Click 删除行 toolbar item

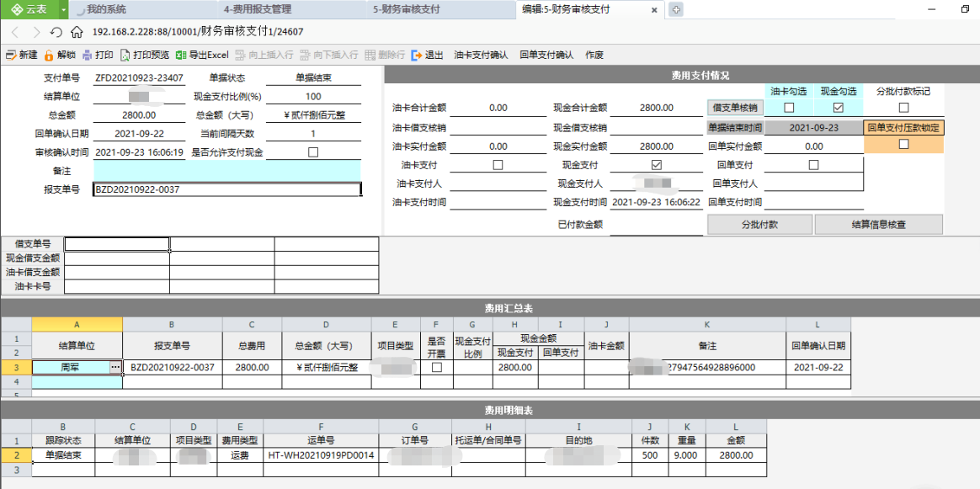(385, 55)
